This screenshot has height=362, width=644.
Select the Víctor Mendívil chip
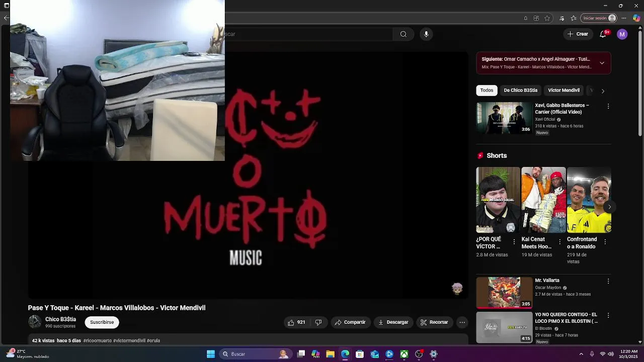click(563, 90)
